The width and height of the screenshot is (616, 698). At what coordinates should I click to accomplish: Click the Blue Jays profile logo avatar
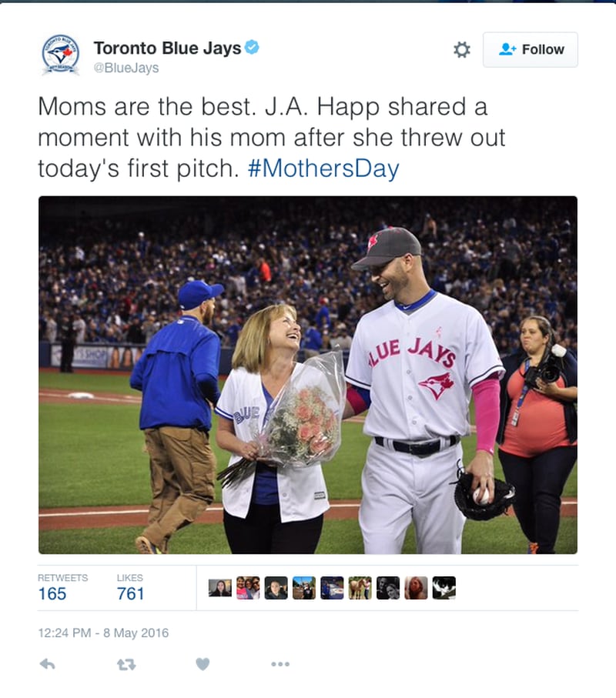(61, 55)
